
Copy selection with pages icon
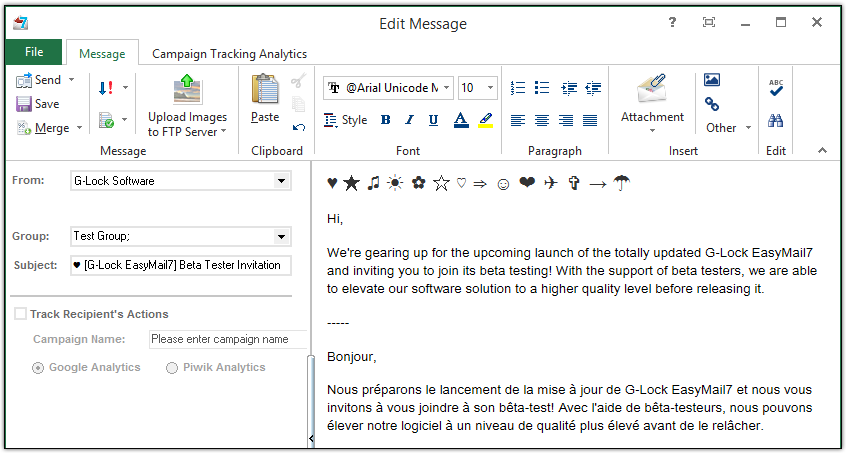(299, 104)
